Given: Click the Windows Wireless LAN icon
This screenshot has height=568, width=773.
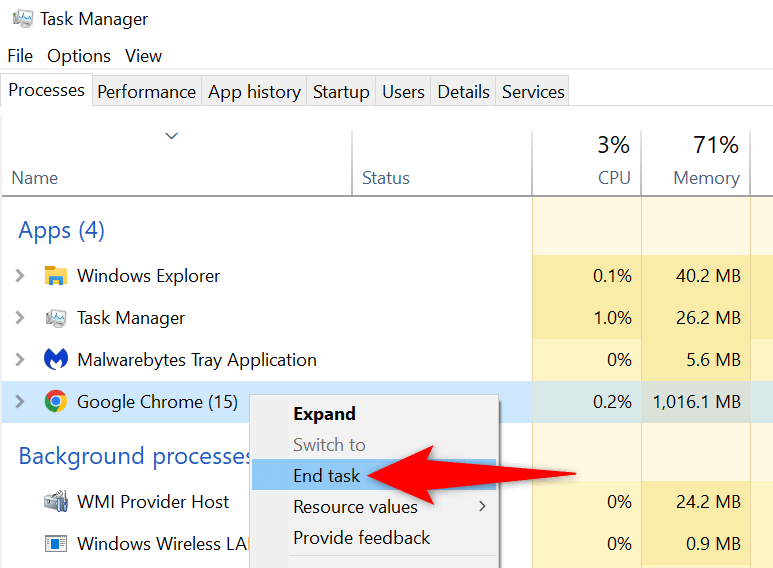Looking at the screenshot, I should [x=56, y=544].
